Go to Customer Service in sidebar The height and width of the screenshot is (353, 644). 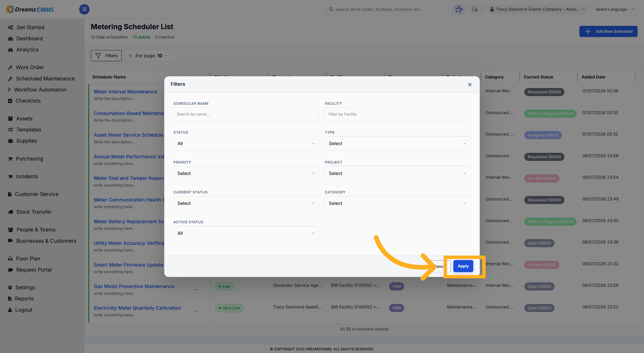(x=37, y=194)
